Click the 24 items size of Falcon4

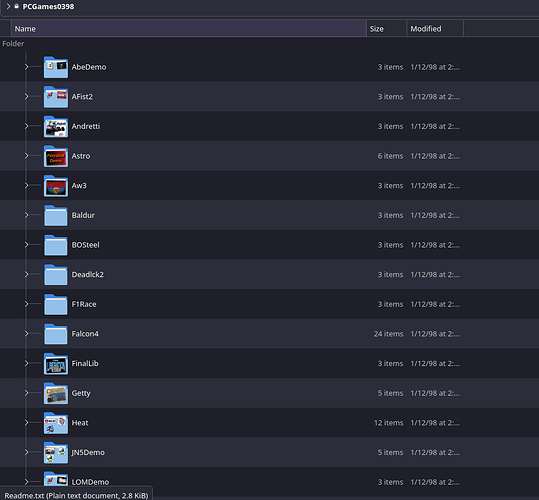388,334
